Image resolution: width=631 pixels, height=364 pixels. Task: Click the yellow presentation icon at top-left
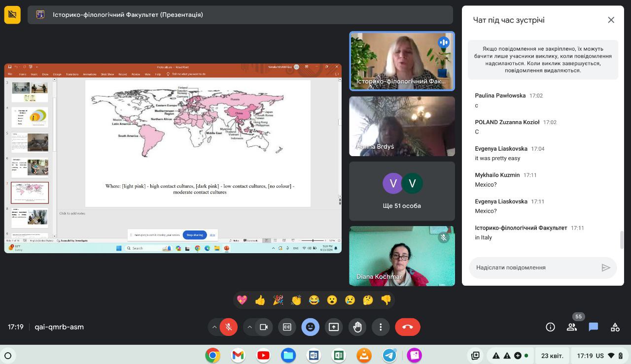point(12,15)
